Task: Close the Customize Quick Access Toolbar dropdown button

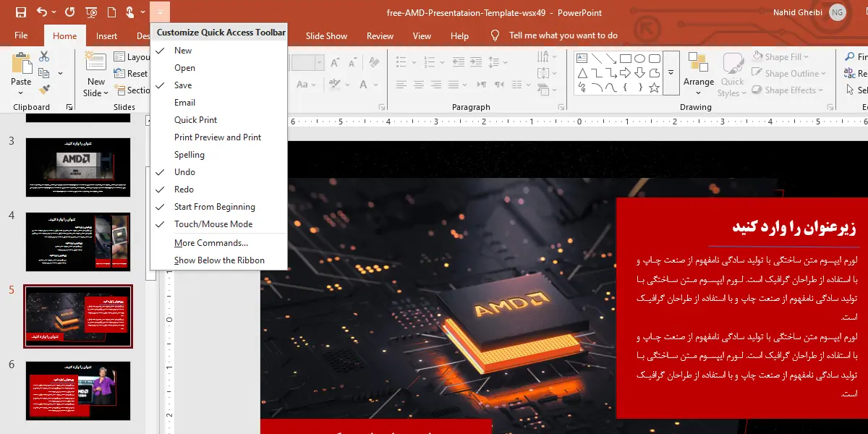Action: pos(161,12)
